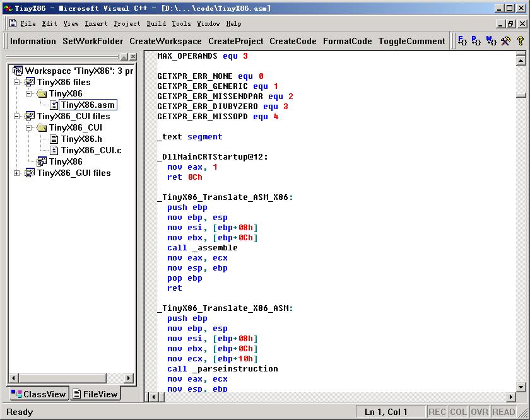Viewport: 530px width, 420px height.
Task: Expand the TinyX86_GUI files project node
Action: pyautogui.click(x=16, y=173)
